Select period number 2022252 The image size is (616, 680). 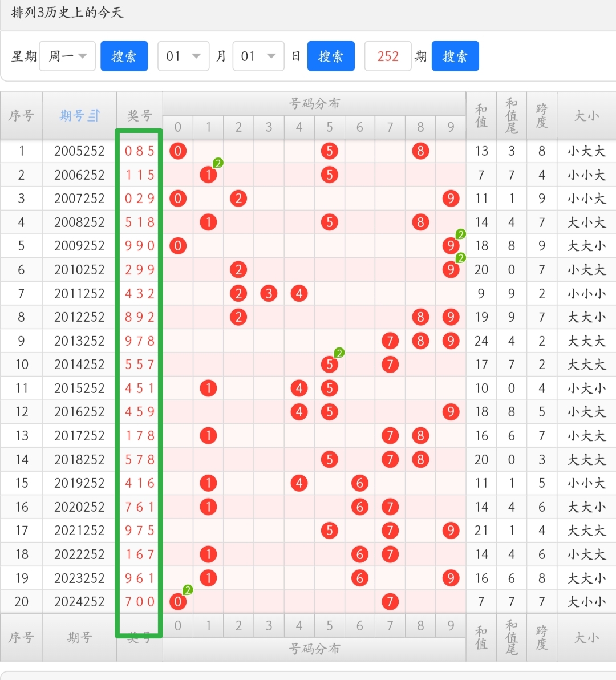79,554
